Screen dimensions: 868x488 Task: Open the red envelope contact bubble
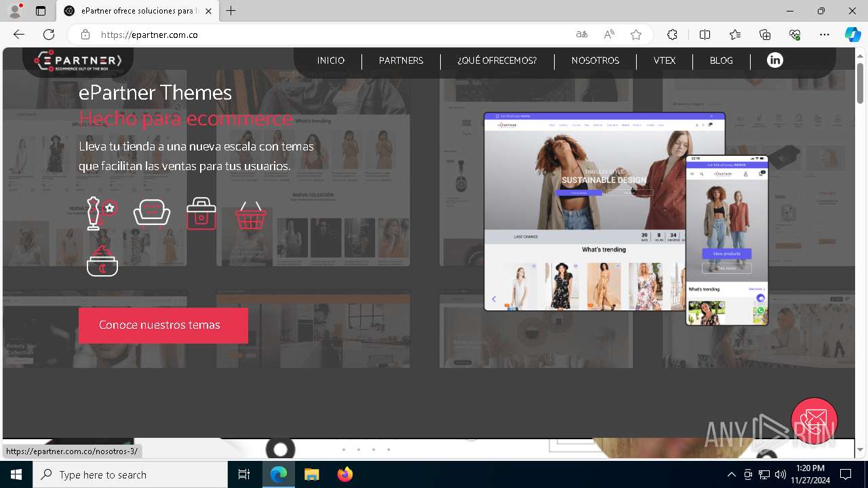coord(814,421)
